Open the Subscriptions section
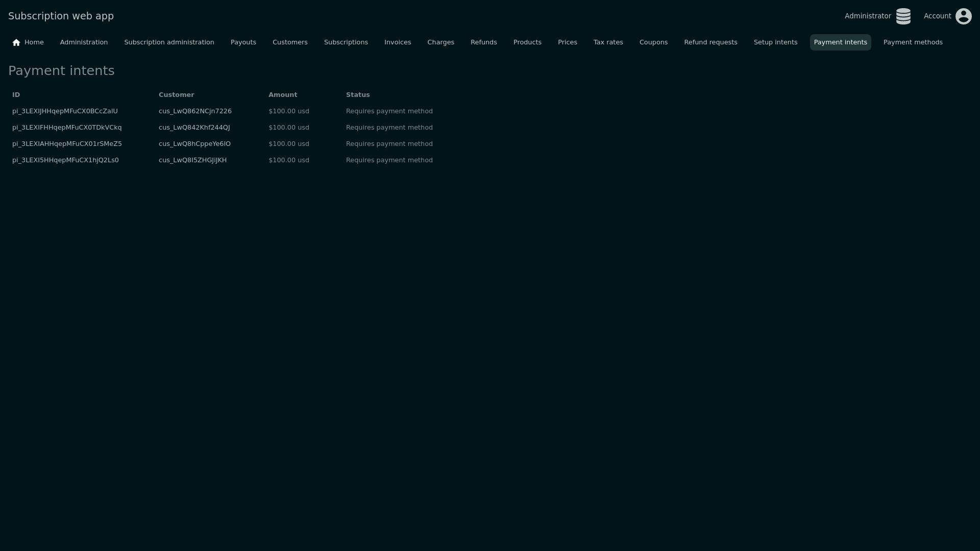The image size is (980, 551). click(346, 42)
